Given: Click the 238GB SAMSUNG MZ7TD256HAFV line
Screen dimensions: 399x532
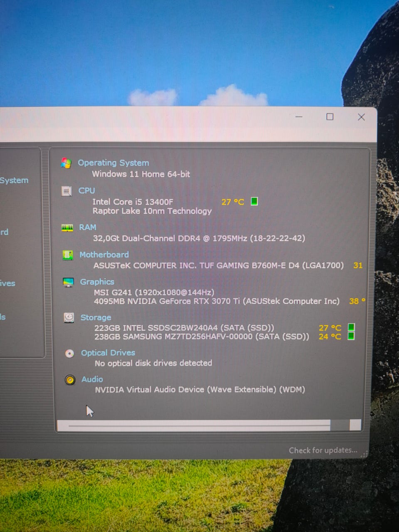Looking at the screenshot, I should pos(202,337).
